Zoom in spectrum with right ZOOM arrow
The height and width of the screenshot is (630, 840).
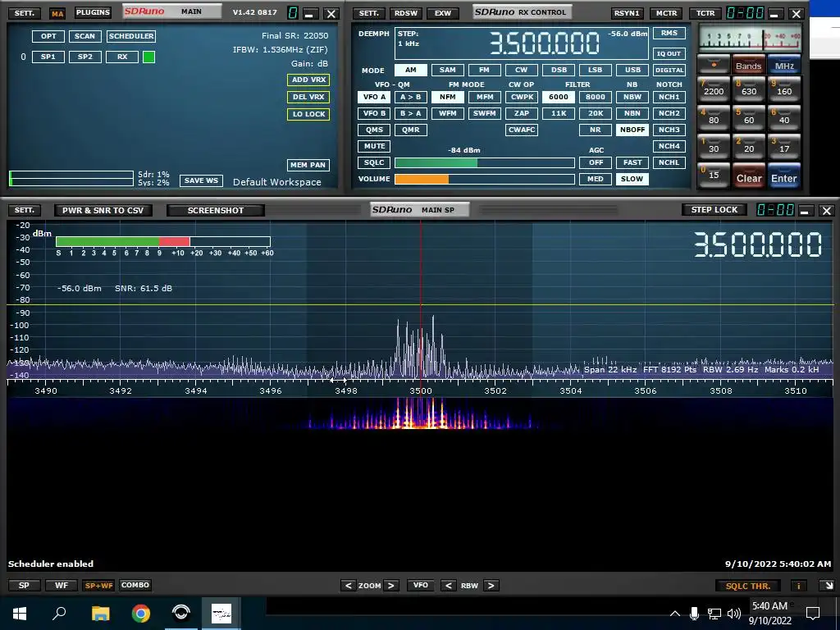(x=391, y=586)
